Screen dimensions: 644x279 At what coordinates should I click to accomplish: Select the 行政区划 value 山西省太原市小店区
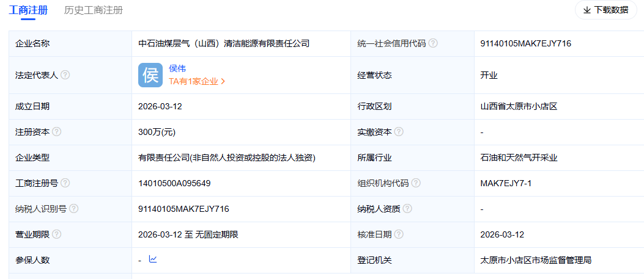point(519,106)
